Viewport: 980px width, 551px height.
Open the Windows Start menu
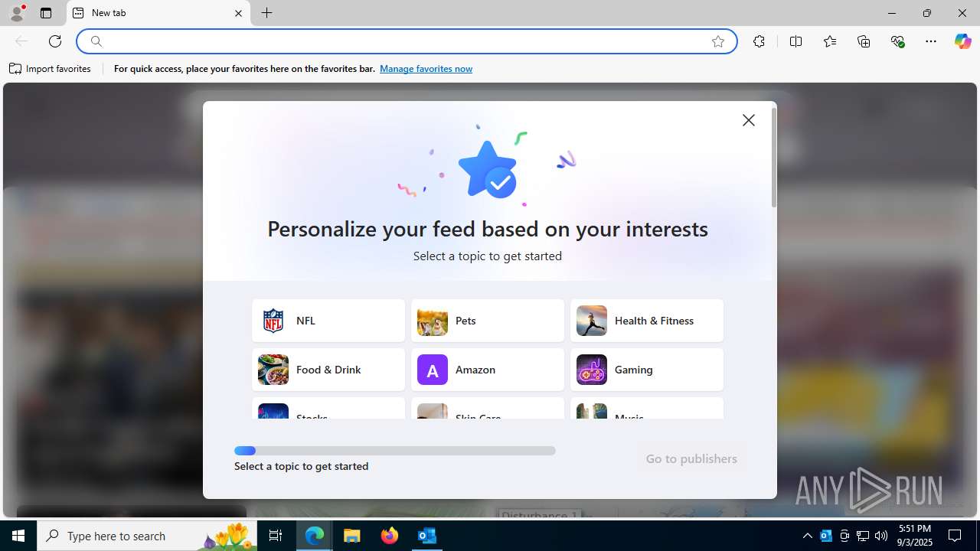click(x=18, y=536)
